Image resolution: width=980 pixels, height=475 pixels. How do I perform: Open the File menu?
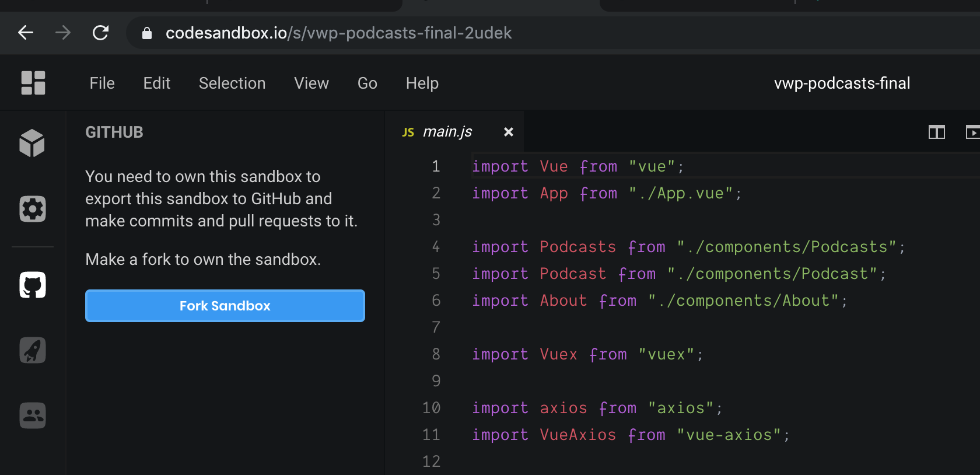(x=102, y=83)
